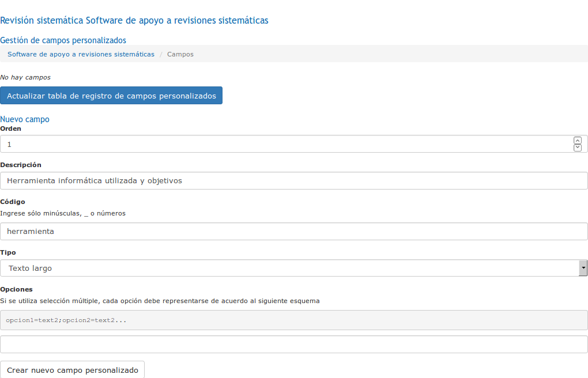Click the Descripción field label
The width and height of the screenshot is (588, 378).
point(21,165)
